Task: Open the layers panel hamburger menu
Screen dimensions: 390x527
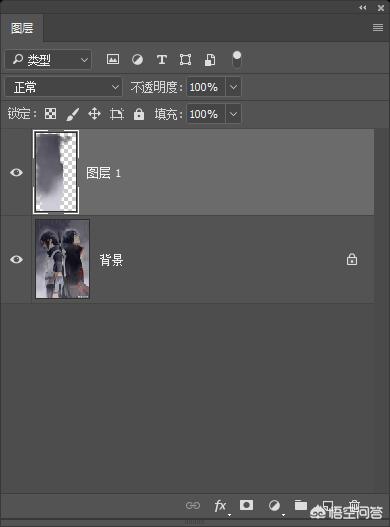Action: 378,28
